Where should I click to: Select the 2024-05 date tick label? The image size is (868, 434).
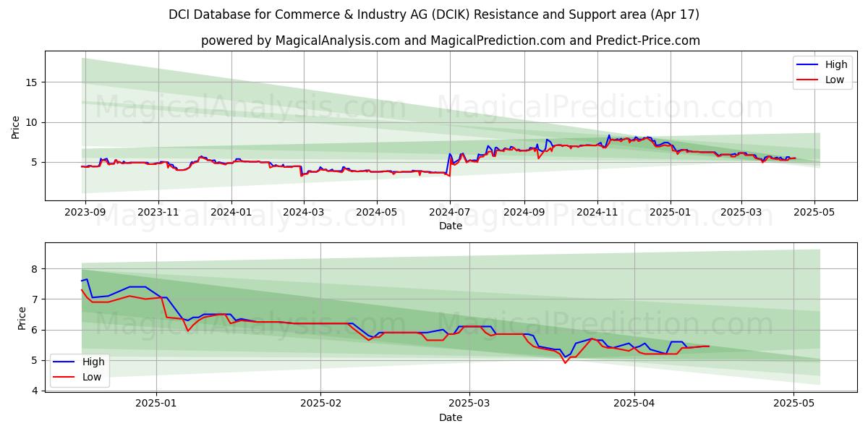(376, 212)
